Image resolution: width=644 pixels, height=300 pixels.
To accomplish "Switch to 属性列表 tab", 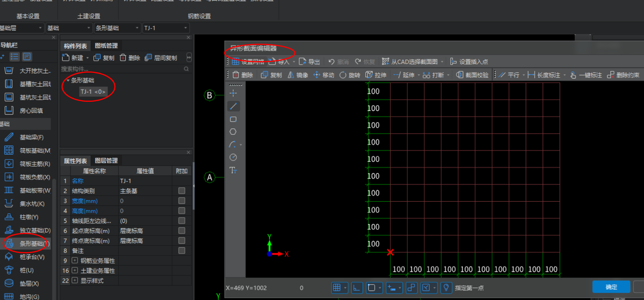I will click(x=75, y=161).
